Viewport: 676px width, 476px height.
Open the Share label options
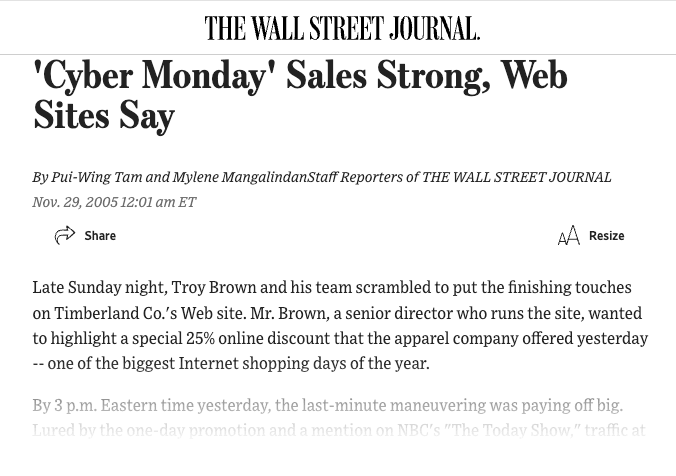pyautogui.click(x=100, y=236)
